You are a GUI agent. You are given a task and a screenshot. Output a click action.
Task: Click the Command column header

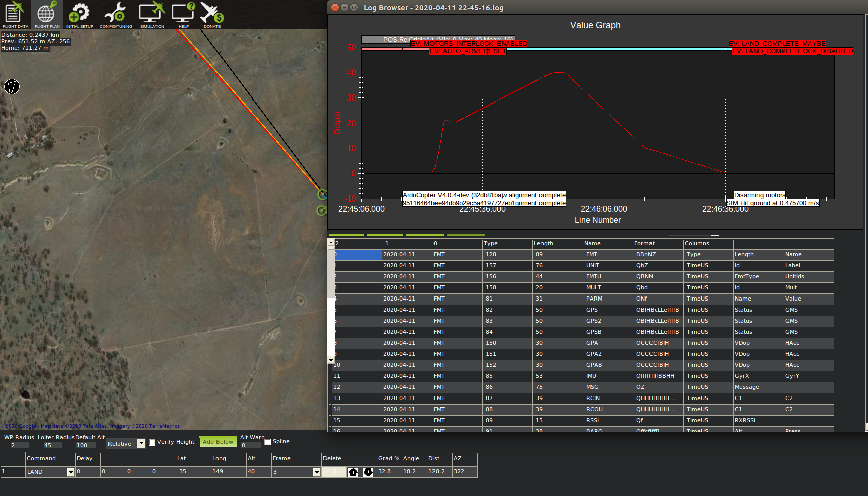pyautogui.click(x=50, y=459)
